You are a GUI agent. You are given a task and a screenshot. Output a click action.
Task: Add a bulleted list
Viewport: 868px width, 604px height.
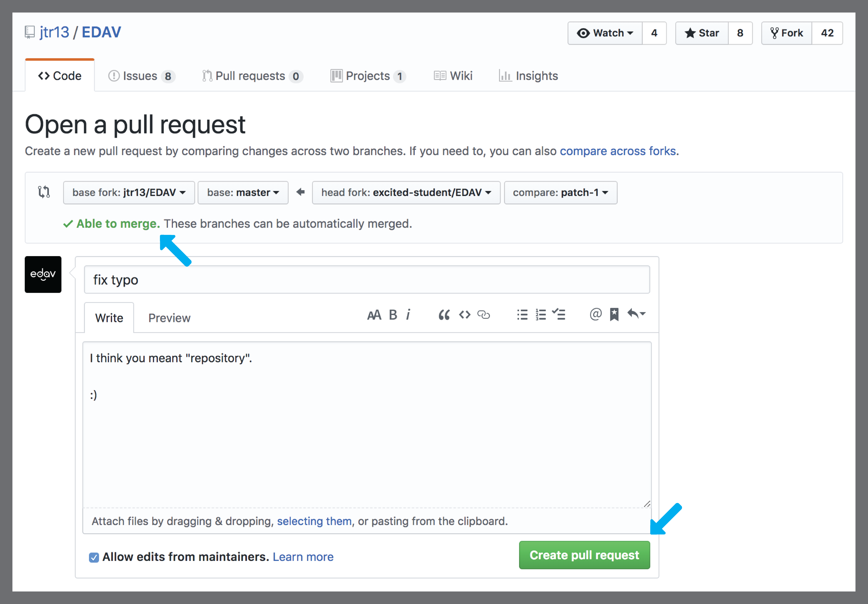(522, 315)
